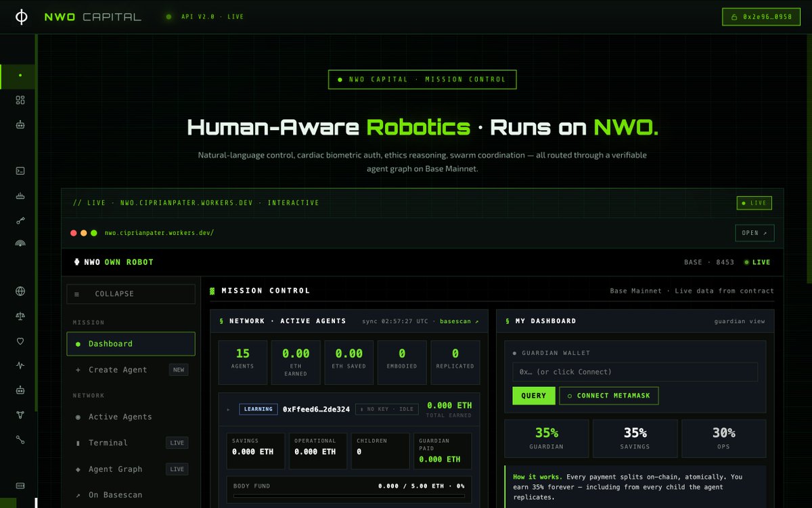This screenshot has height=508, width=812.
Task: Select the heart sidebar icon
Action: (20, 341)
